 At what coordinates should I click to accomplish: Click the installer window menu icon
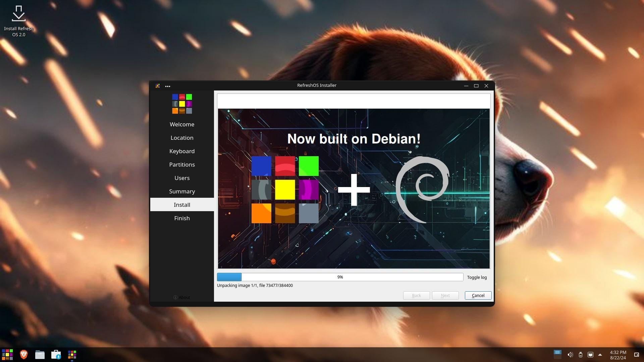click(x=158, y=86)
